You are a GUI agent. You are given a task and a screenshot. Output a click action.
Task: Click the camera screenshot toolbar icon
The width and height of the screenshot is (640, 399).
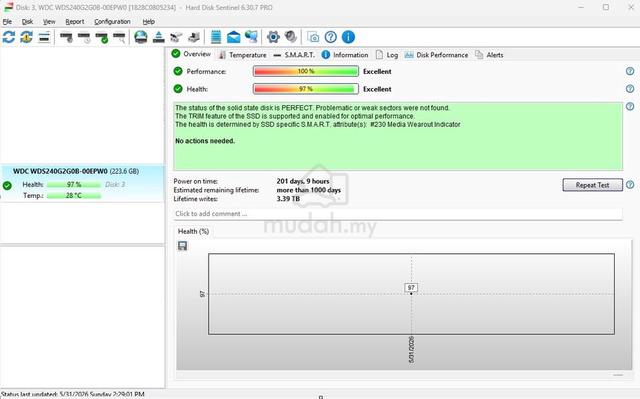pos(313,38)
